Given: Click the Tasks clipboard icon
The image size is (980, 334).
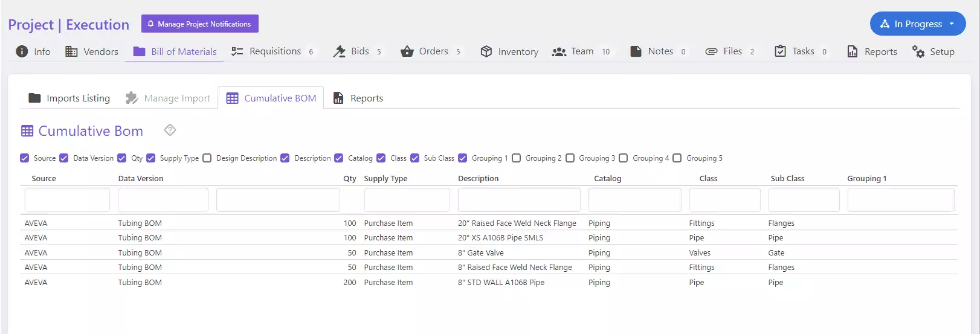Looking at the screenshot, I should (780, 51).
